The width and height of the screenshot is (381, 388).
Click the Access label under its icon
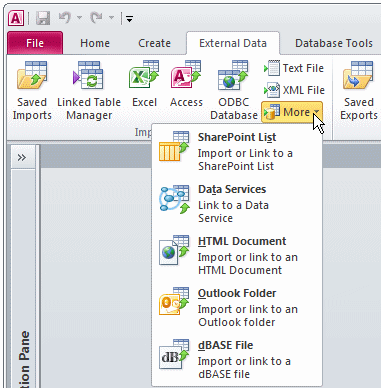(186, 102)
